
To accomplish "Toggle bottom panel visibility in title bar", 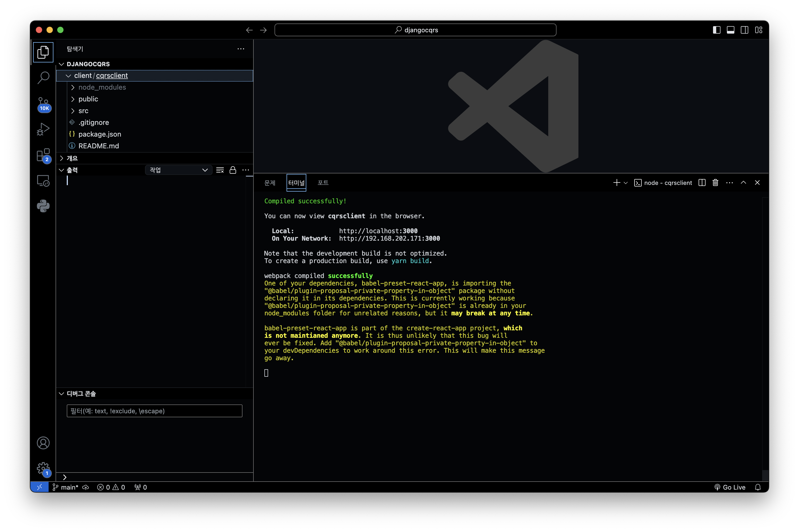I will 730,30.
